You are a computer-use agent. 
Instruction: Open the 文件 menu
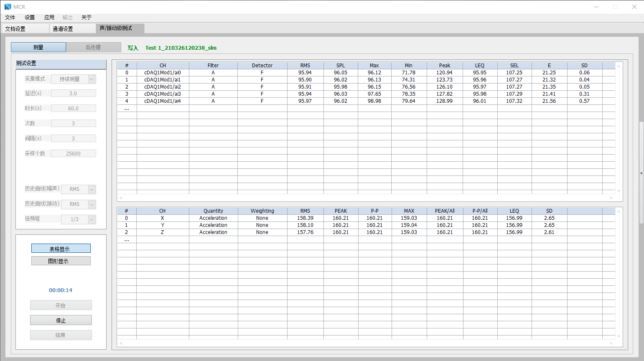pyautogui.click(x=10, y=18)
